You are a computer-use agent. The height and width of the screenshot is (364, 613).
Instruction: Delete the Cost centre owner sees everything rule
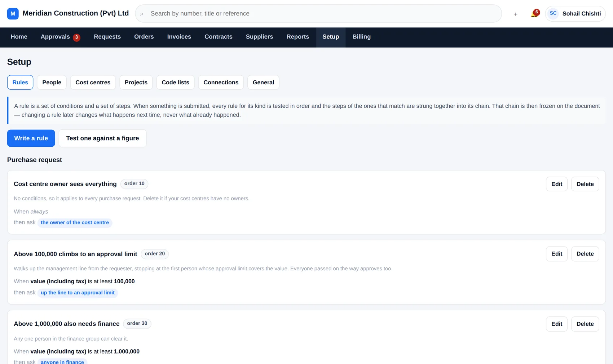(585, 184)
